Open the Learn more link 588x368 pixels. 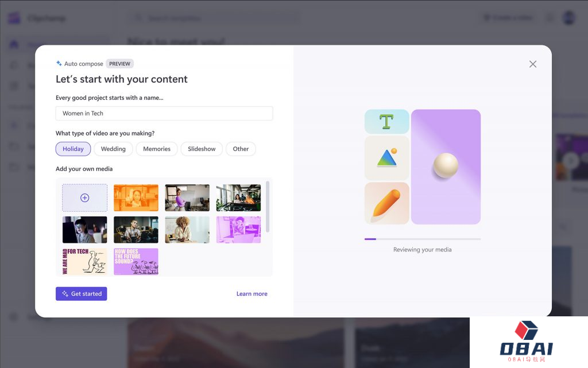pos(252,294)
